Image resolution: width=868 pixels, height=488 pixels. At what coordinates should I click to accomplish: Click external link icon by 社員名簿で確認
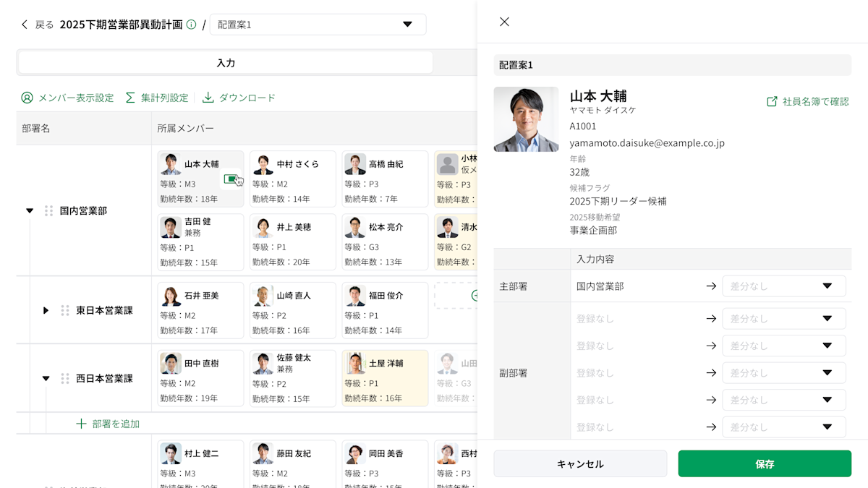click(772, 102)
